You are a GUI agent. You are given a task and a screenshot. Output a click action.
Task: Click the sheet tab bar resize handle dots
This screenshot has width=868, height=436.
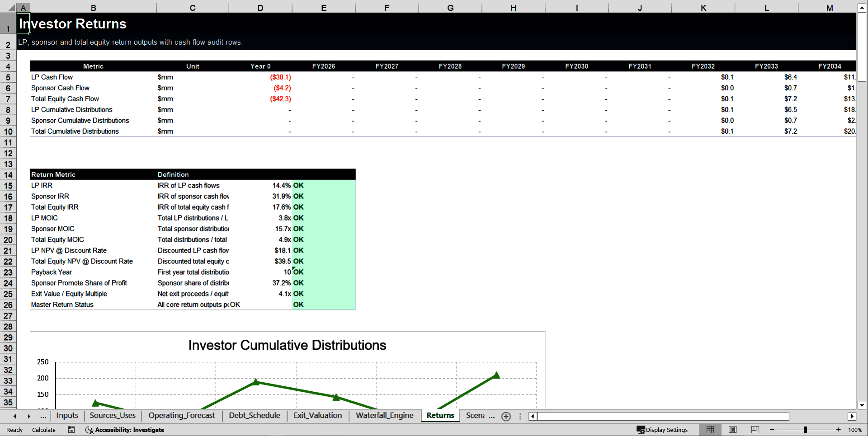tap(520, 417)
